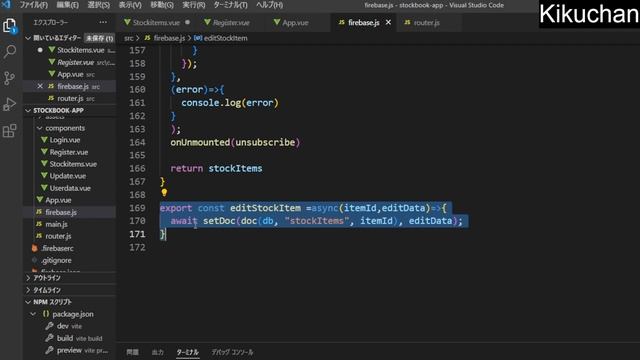Image resolution: width=640 pixels, height=360 pixels.
Task: Switch to the StockItems.vue editor tab
Action: (x=157, y=22)
